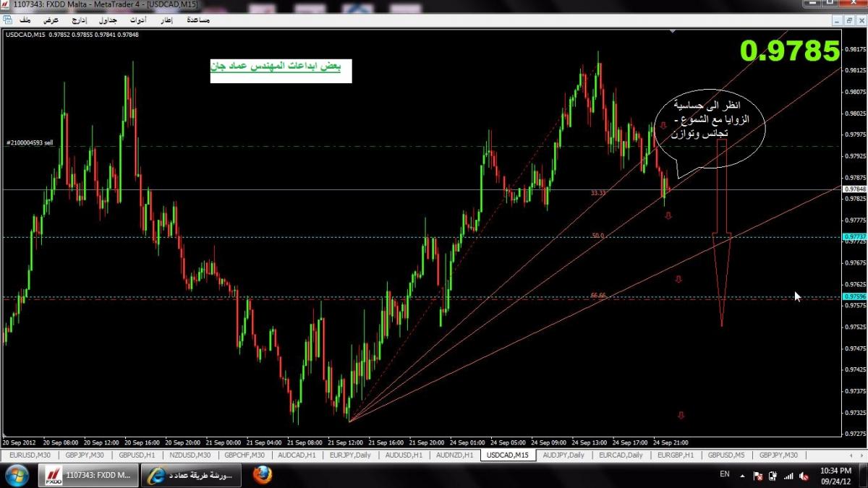Click the volume speaker icon in system tray
The height and width of the screenshot is (488, 868).
tap(804, 476)
